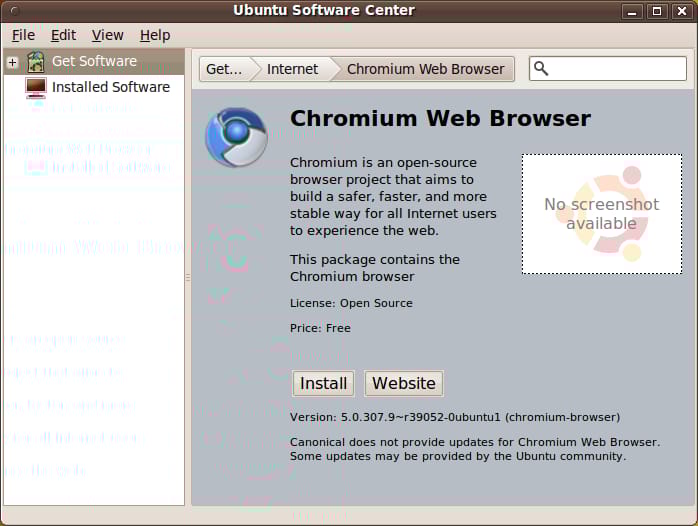Expand the Get Software tree node
Viewport: 698px width, 526px height.
tap(13, 62)
